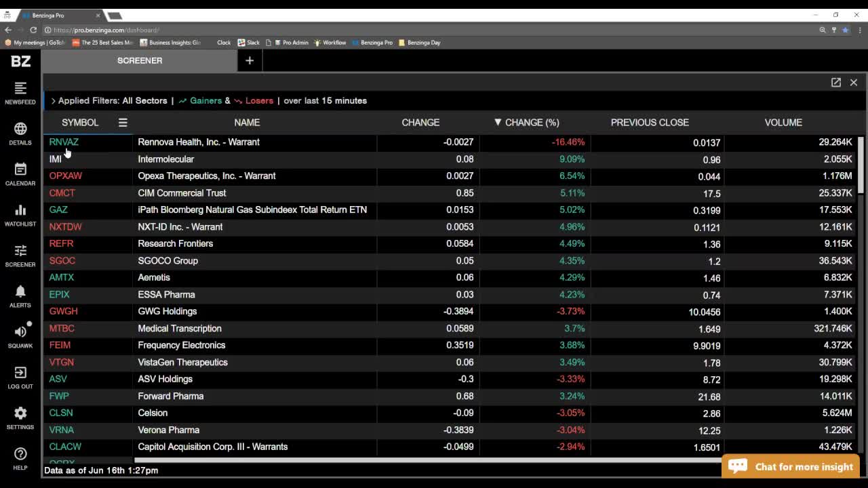Select the RNVAZ ticker symbol
Screen dimensions: 868x488
[64, 142]
